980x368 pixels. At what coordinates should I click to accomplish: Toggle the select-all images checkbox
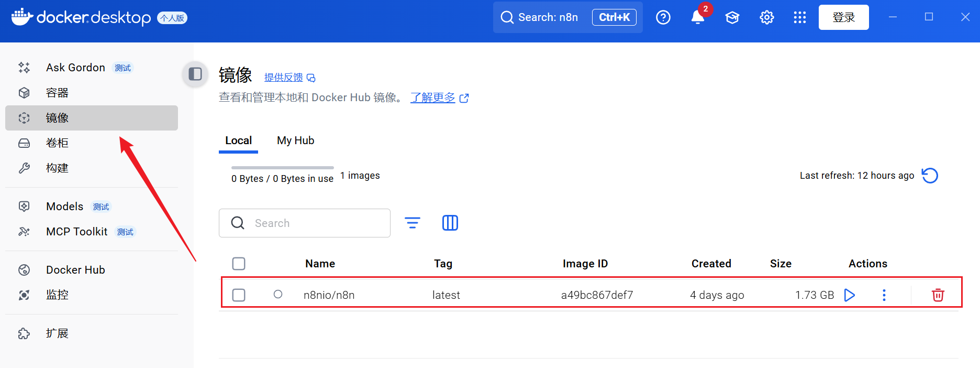pyautogui.click(x=239, y=264)
